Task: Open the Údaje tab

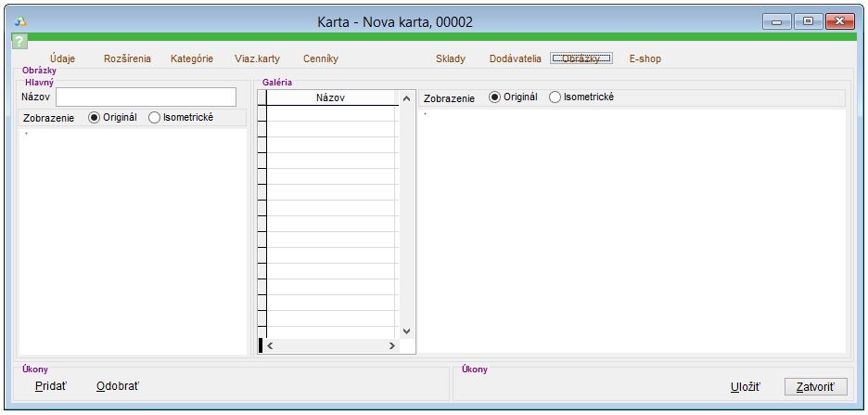Action: [x=63, y=58]
